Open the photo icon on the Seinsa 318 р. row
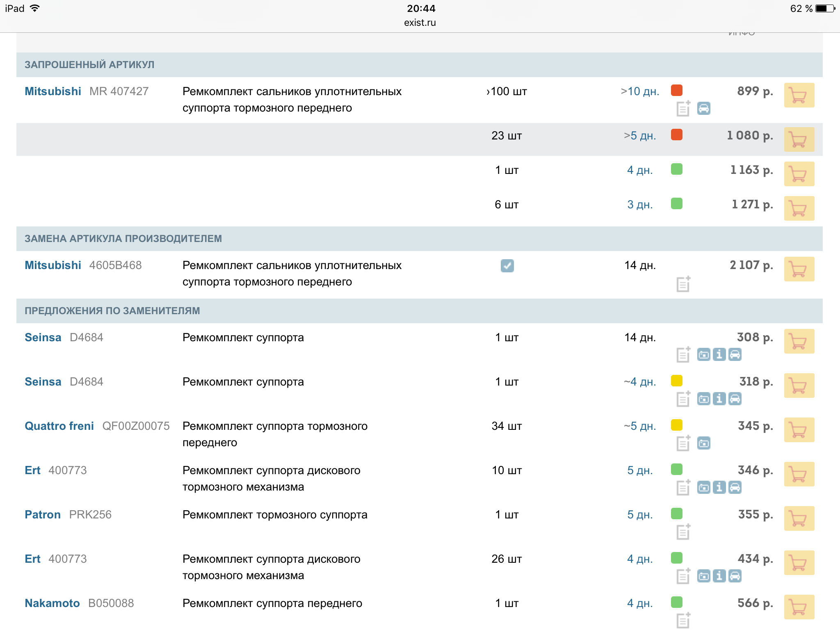Viewport: 840px width, 630px height. (x=703, y=399)
